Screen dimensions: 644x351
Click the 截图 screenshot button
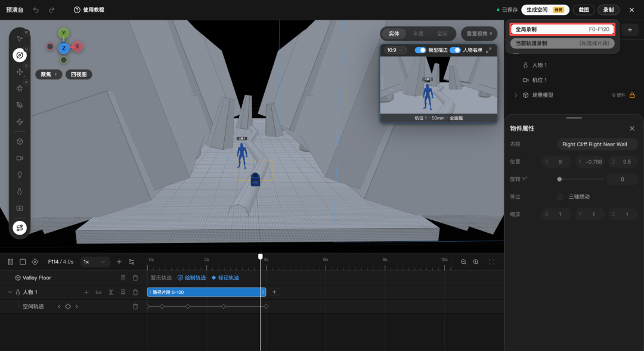(x=584, y=10)
